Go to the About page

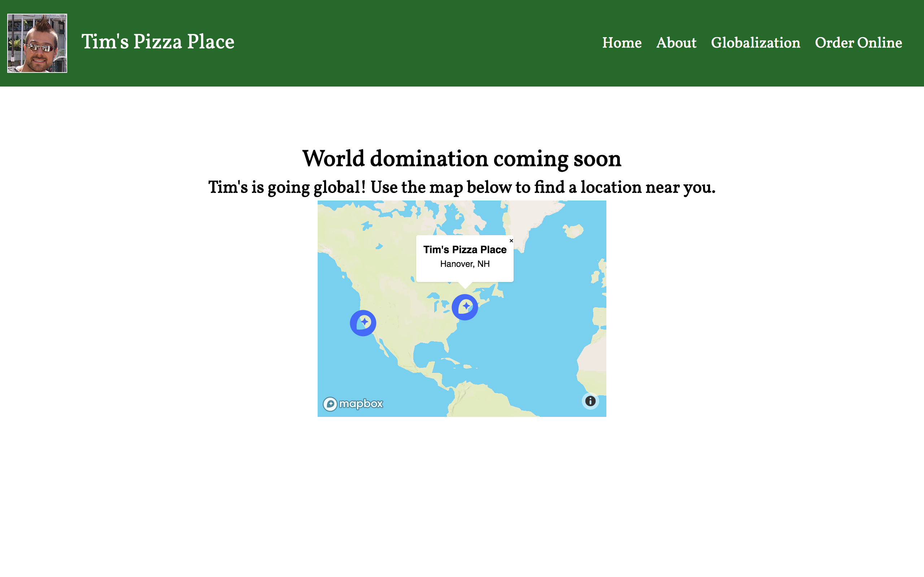tap(676, 43)
